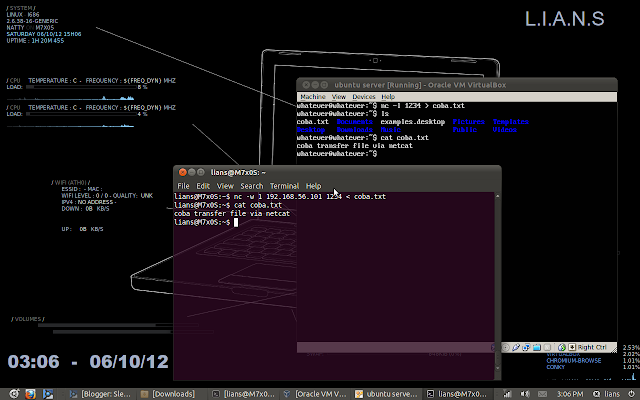Click the volume speaker icon in system tray
Screen dimensions: 640x400
coord(525,394)
